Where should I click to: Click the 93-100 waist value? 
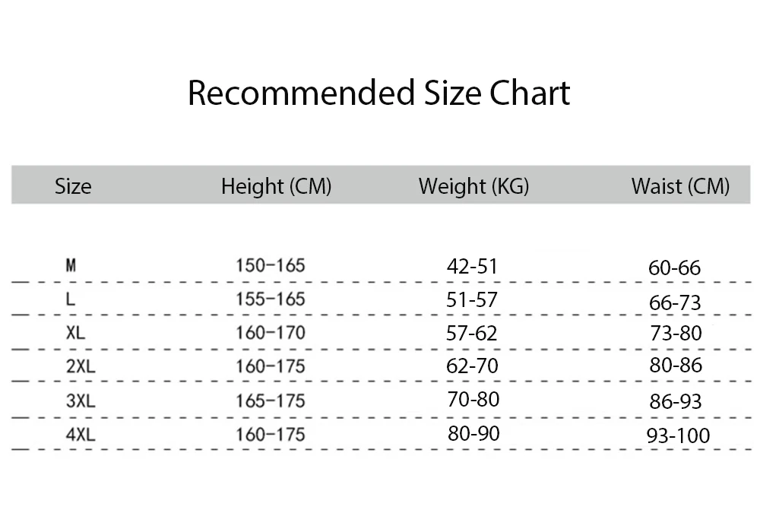coord(679,435)
